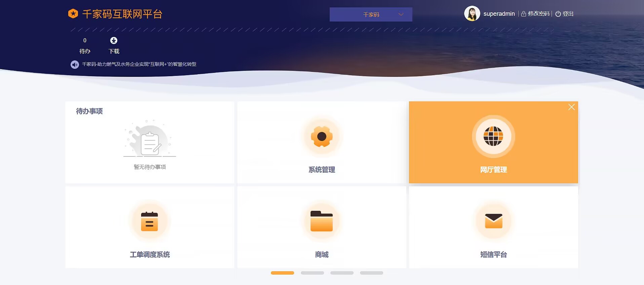The height and width of the screenshot is (285, 644).
Task: Click the 下载 download icon
Action: pyautogui.click(x=114, y=41)
